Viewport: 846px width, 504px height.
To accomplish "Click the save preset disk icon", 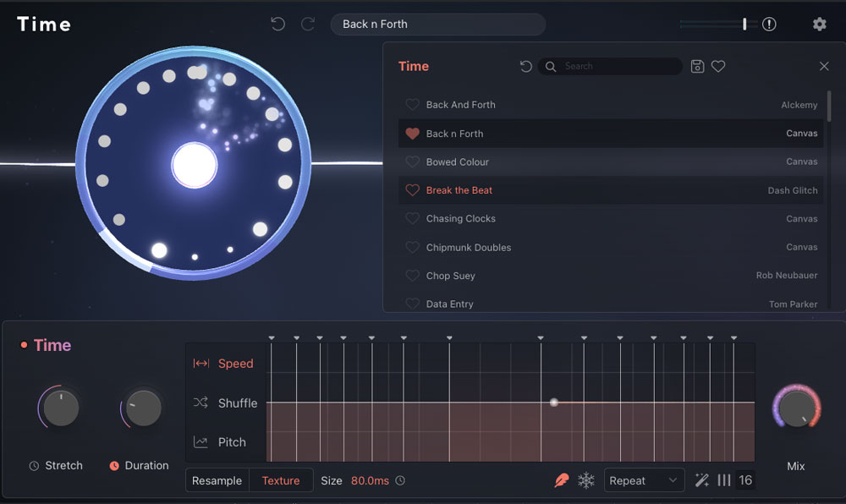I will coord(697,66).
